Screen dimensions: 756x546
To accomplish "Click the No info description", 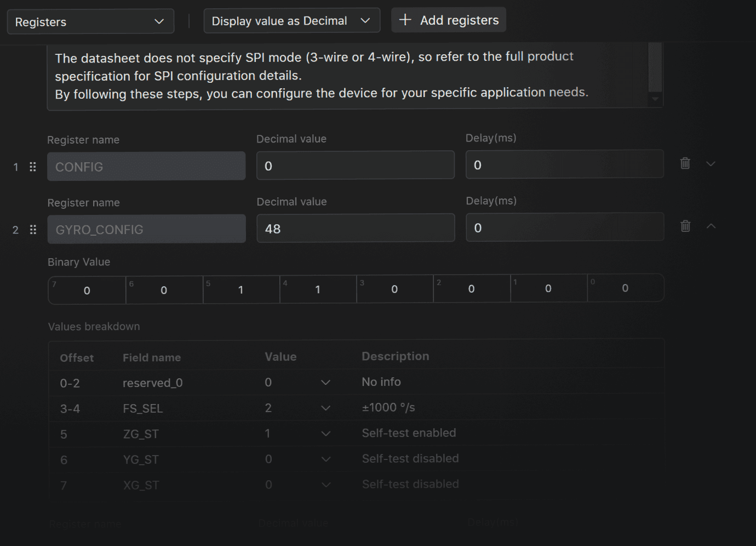I will (381, 382).
